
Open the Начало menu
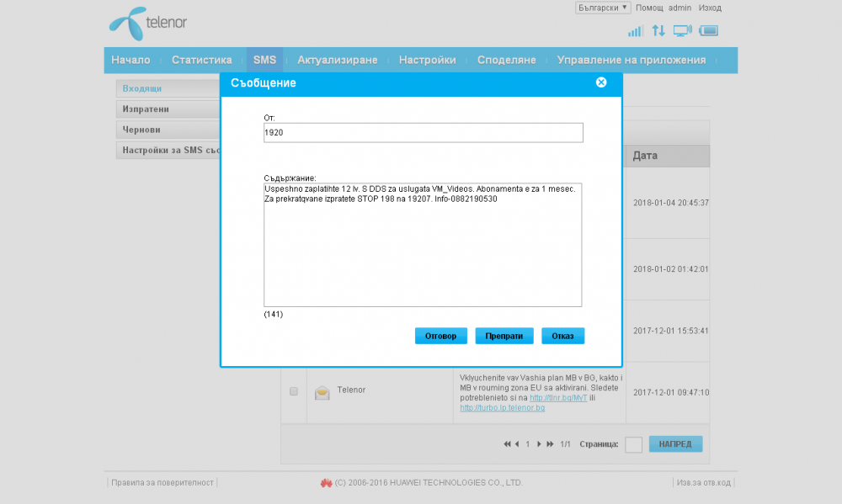point(131,60)
